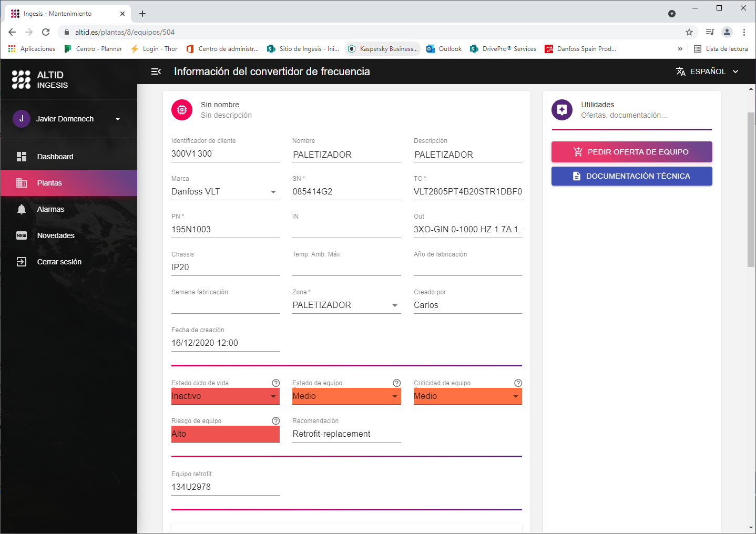
Task: Click help icon for Criticidad de equipo
Action: pyautogui.click(x=518, y=383)
